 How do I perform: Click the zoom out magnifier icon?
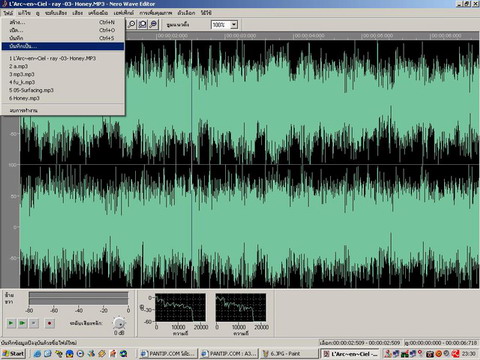(x=153, y=24)
